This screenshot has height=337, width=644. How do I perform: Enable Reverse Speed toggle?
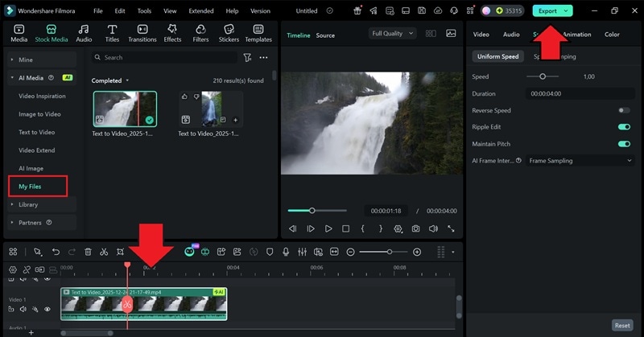tap(624, 110)
